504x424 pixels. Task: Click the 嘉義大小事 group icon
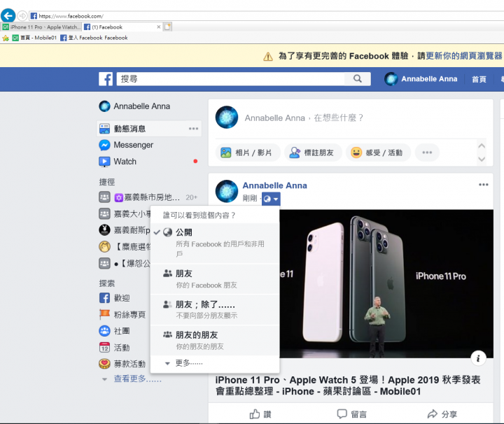point(104,213)
